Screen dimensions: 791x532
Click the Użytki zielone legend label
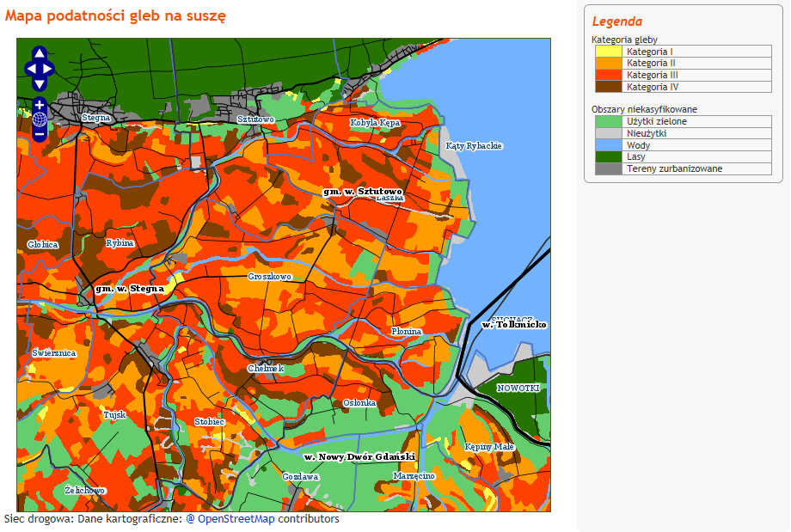coord(657,122)
